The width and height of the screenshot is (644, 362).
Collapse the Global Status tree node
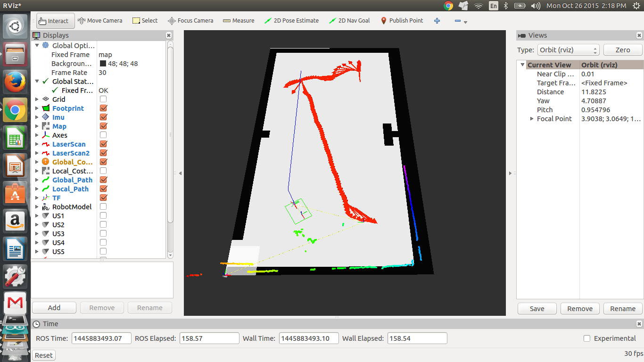(x=37, y=82)
